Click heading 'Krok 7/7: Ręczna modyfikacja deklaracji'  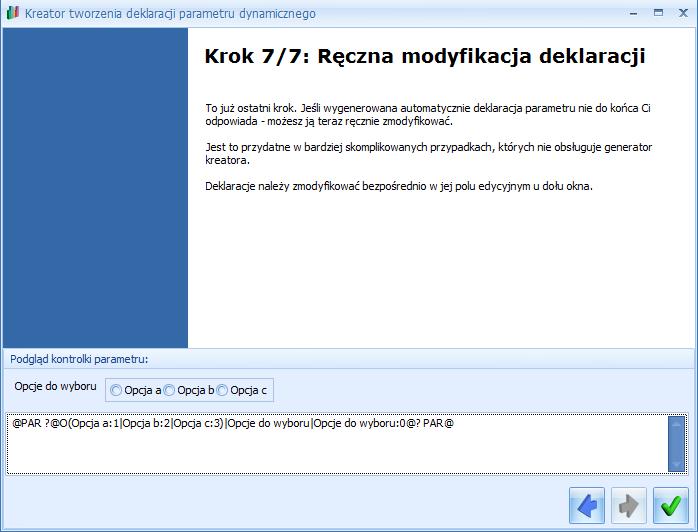point(425,57)
